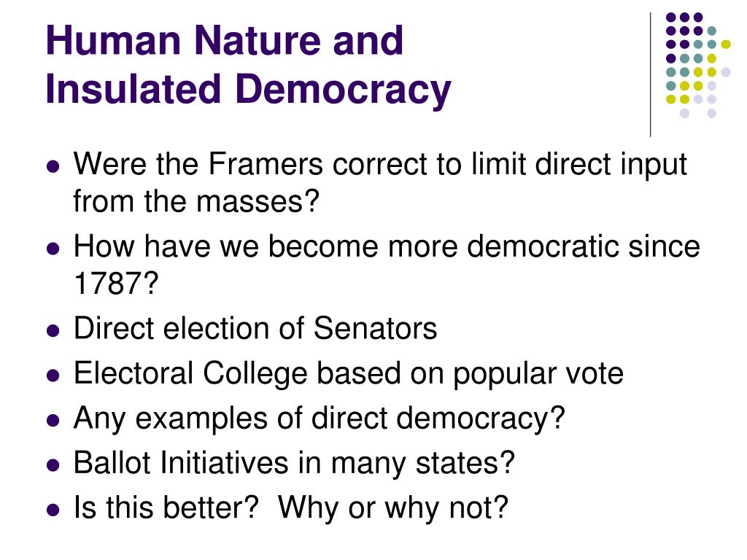Select the 'Insulated Democracy' title line
Screen dimensions: 747x560
pyautogui.click(x=248, y=89)
